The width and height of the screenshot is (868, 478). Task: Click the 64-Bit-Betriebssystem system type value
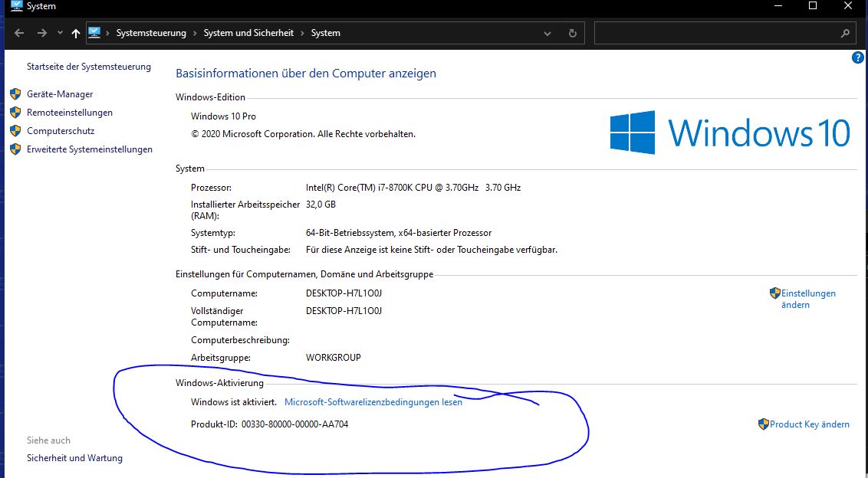(399, 233)
